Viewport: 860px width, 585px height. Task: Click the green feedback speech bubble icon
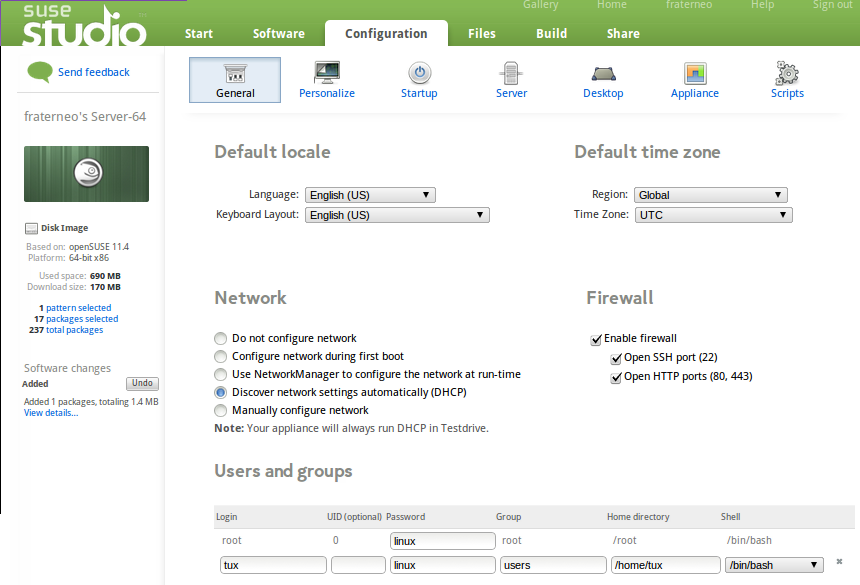pos(39,72)
